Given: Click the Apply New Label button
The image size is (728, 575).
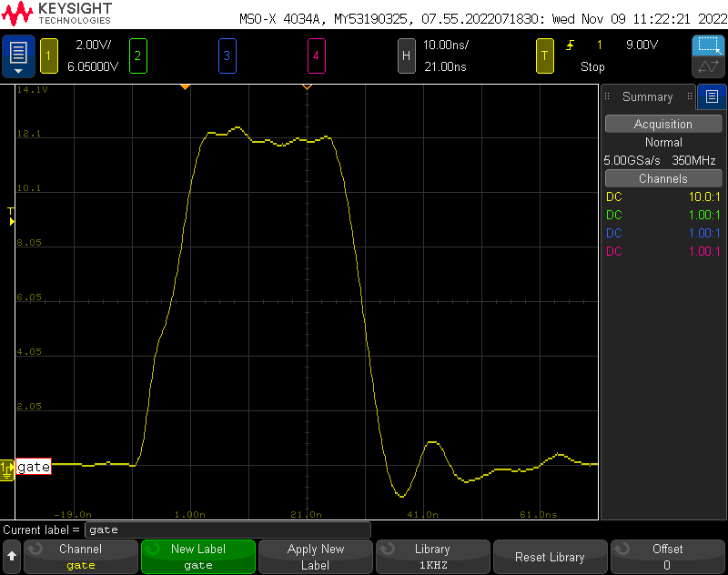Looking at the screenshot, I should tap(315, 557).
